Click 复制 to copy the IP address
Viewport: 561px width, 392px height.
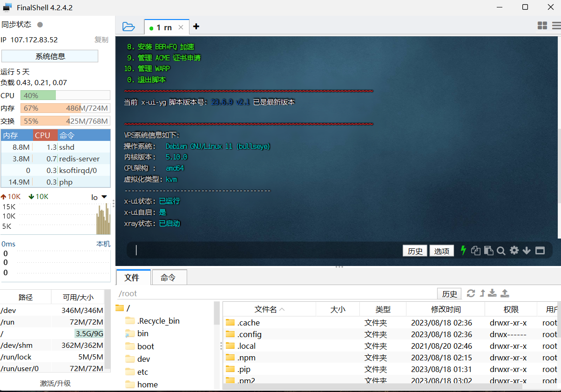[x=101, y=40]
